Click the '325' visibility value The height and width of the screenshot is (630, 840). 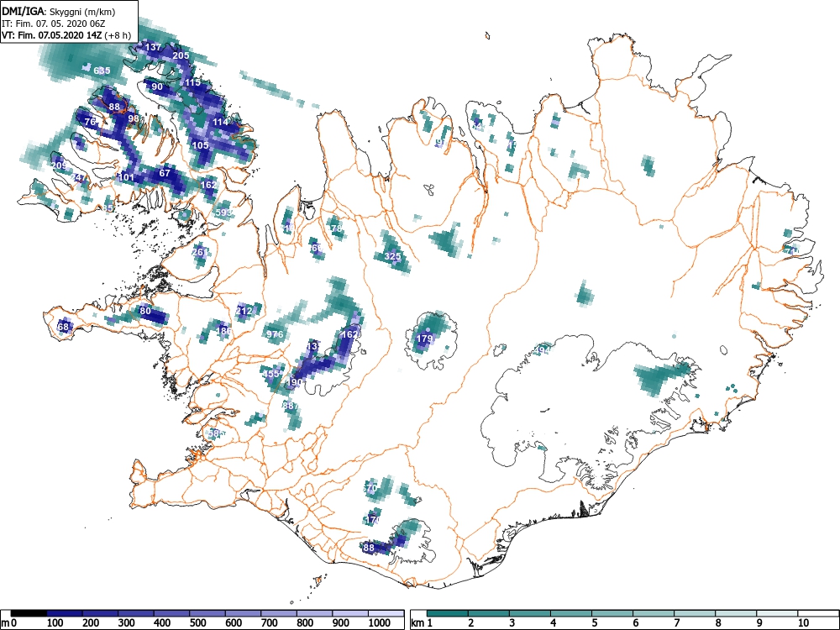pyautogui.click(x=393, y=256)
